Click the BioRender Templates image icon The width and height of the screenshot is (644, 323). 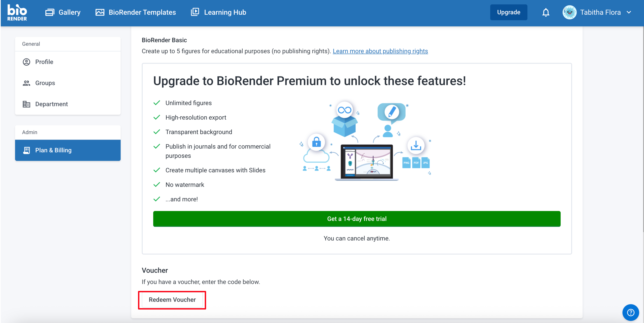[x=100, y=12]
